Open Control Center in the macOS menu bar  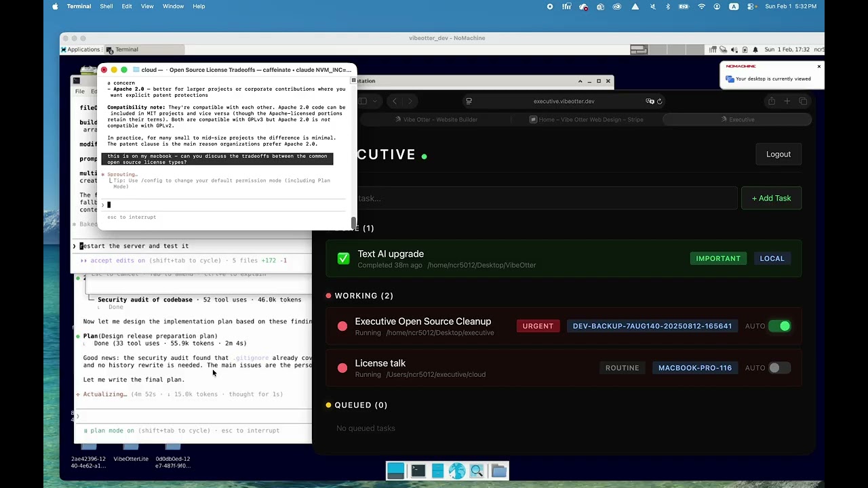[x=750, y=6]
